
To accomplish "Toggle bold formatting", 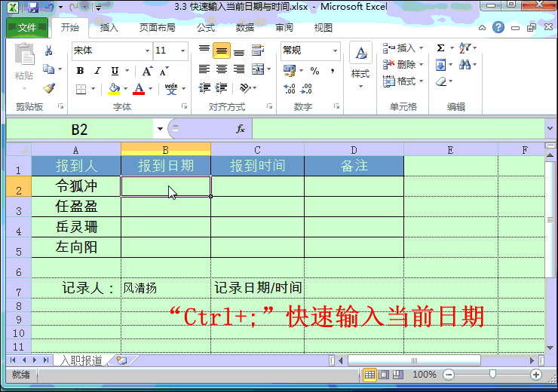I will 80,71.
